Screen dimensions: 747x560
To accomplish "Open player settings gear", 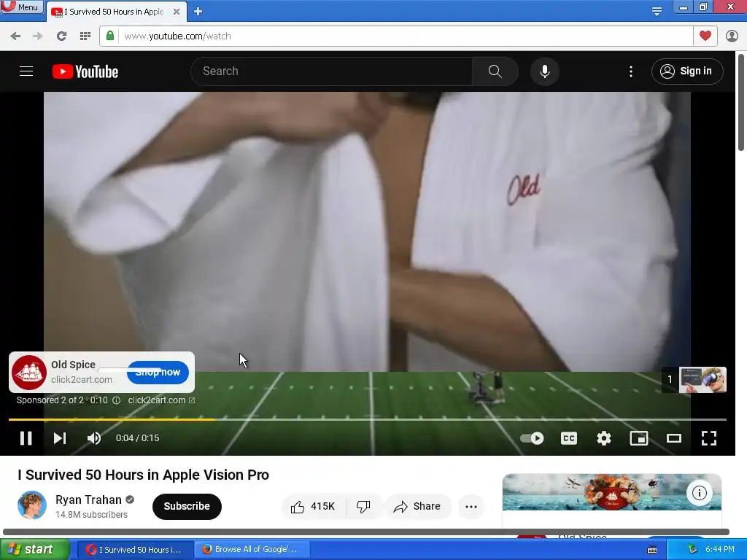I will tap(603, 438).
